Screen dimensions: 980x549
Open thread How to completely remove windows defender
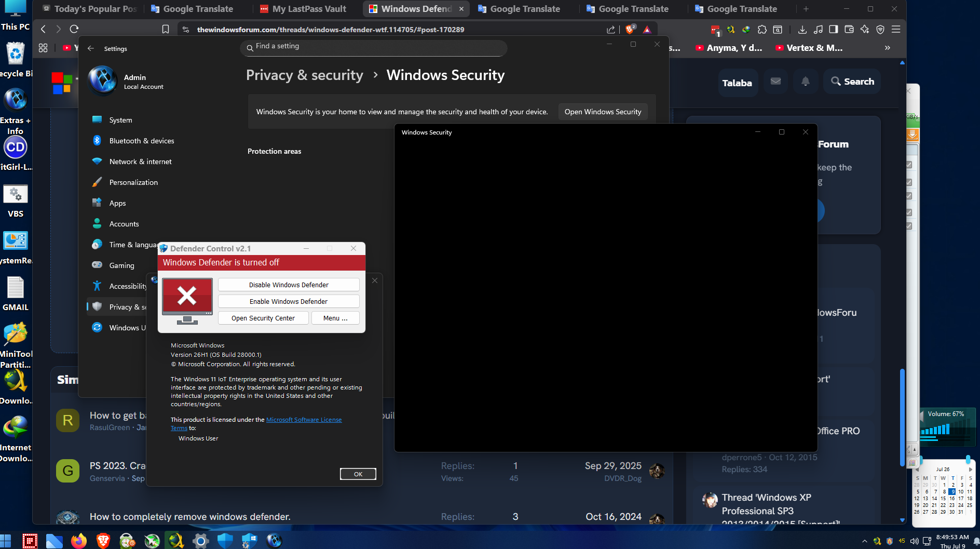tap(190, 517)
